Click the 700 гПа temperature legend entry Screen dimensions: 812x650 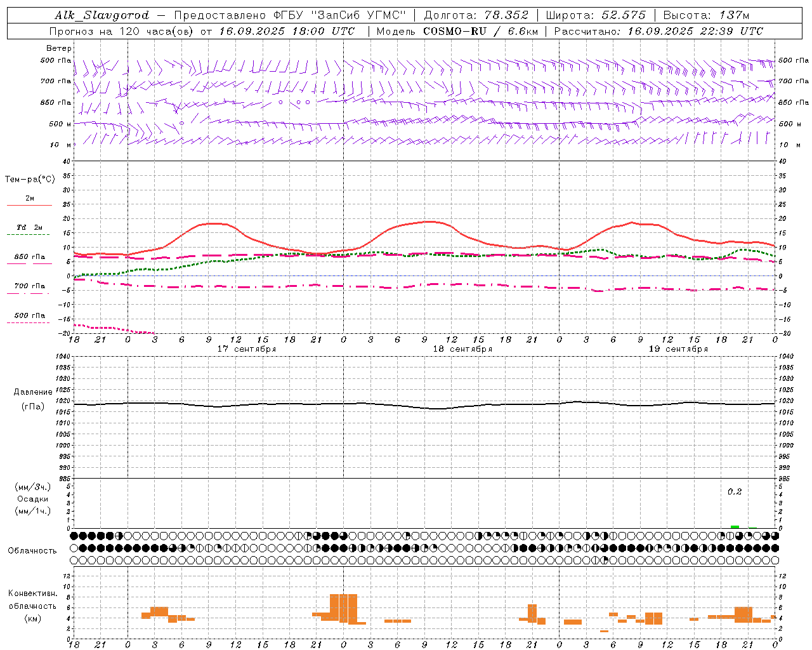(x=29, y=286)
